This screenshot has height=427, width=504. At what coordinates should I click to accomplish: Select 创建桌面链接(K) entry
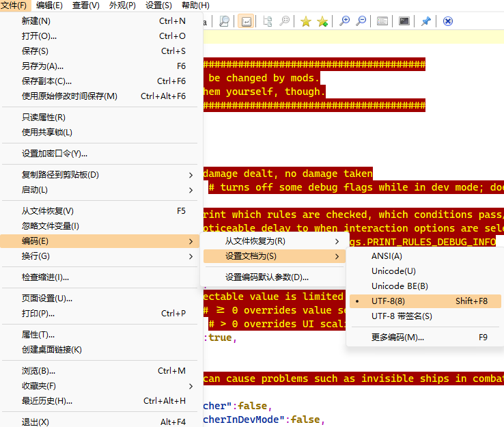coord(100,350)
